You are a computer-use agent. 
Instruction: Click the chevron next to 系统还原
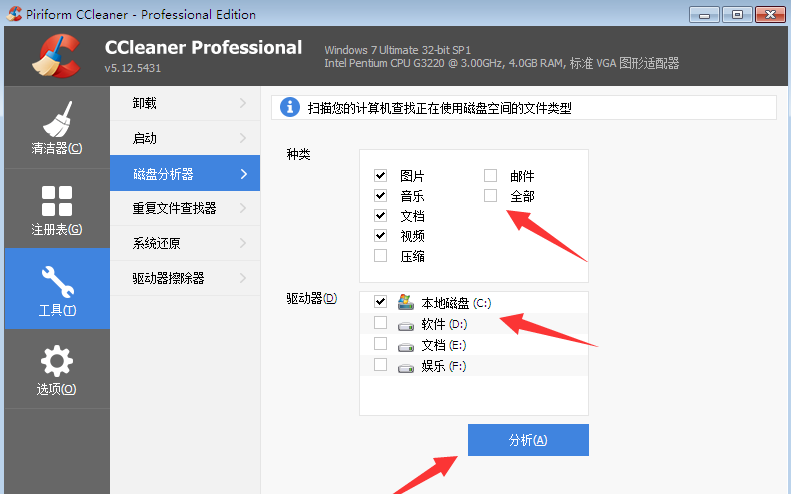[x=243, y=243]
